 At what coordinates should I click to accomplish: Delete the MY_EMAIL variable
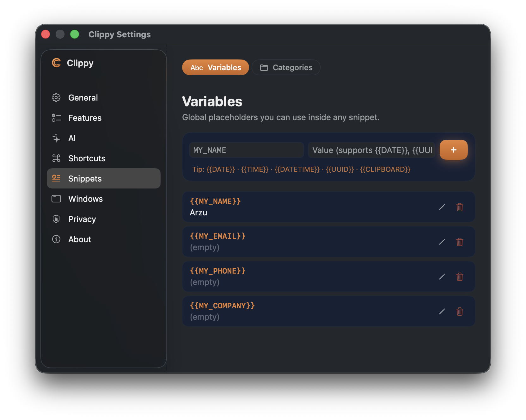pyautogui.click(x=460, y=242)
